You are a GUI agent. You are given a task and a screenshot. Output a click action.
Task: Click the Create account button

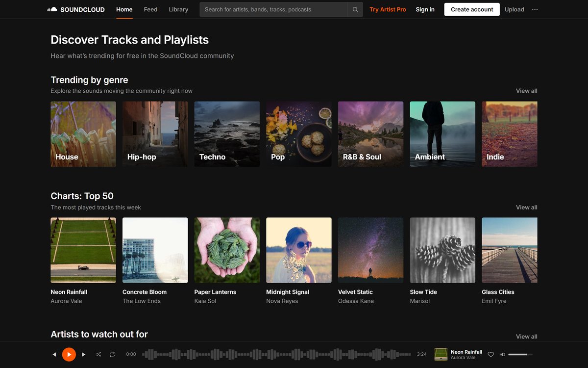[x=472, y=9]
